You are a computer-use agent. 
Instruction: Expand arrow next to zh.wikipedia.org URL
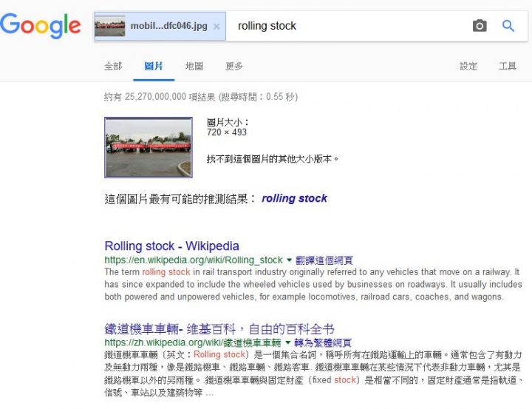(x=287, y=342)
